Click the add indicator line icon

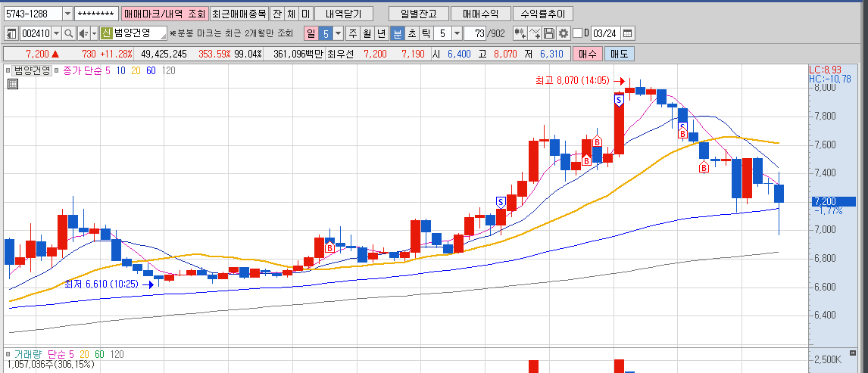535,34
